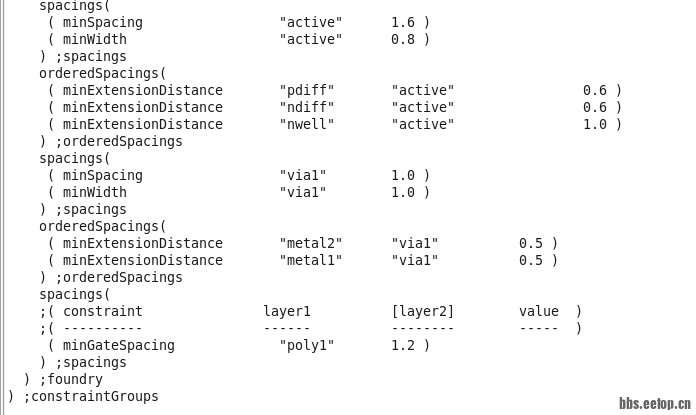
Task: Click minWidth "via1" value 1.0
Action: point(403,192)
